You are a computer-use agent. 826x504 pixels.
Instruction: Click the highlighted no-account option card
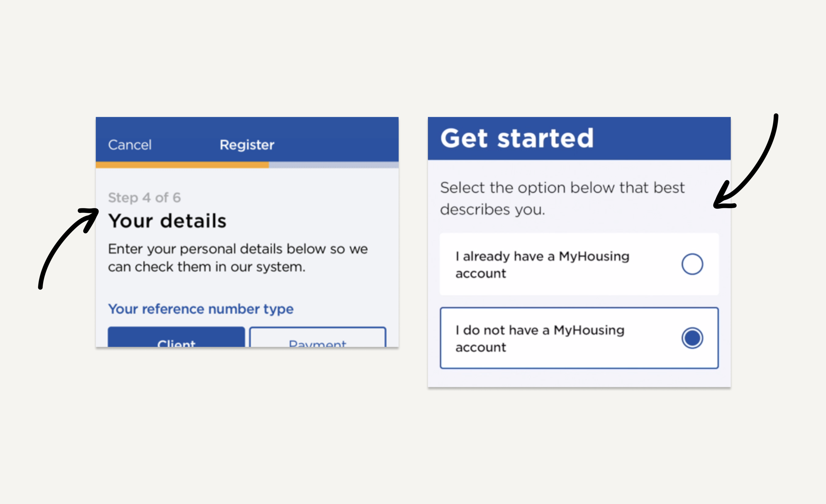(x=579, y=338)
